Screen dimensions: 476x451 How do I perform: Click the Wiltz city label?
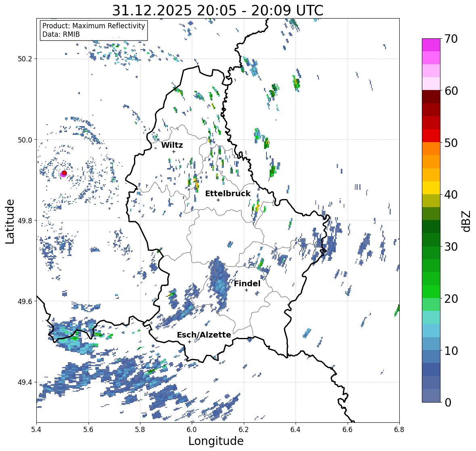coord(172,145)
